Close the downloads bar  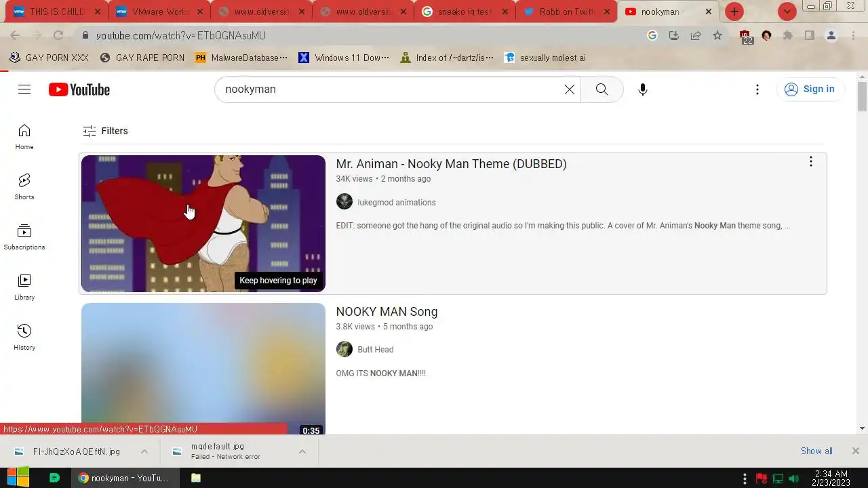tap(855, 451)
